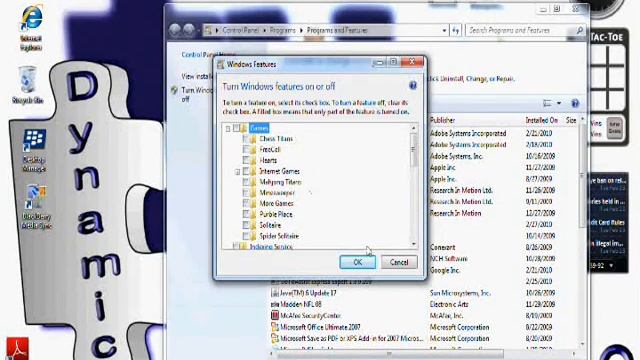640x360 pixels.
Task: Click the Search Programs and Features field
Action: [520, 30]
